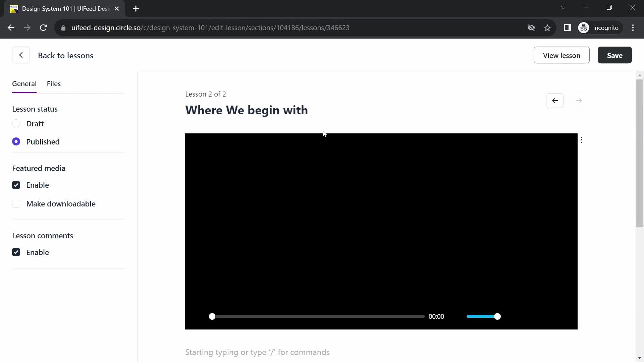Click the video playback progress bar
This screenshot has height=362, width=644.
click(317, 316)
